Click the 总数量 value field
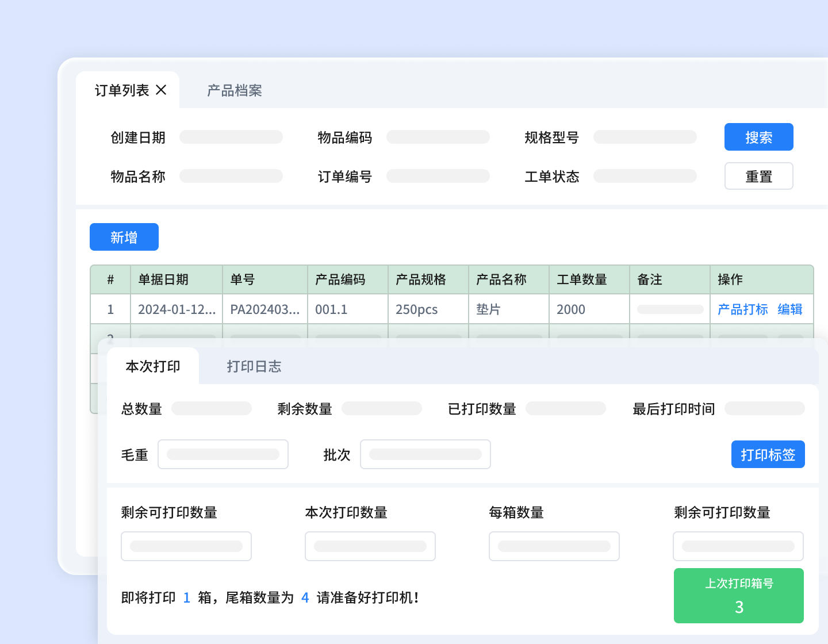828x644 pixels. (x=212, y=408)
